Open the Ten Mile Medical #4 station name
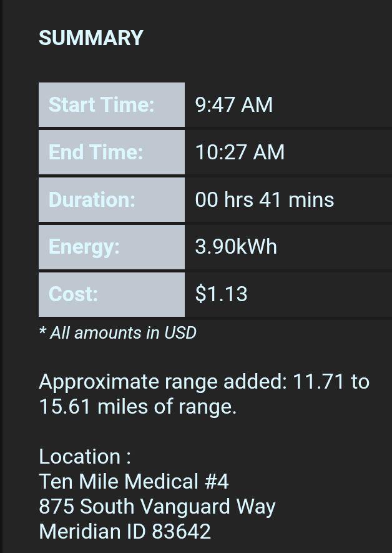The height and width of the screenshot is (553, 392). coord(134,482)
